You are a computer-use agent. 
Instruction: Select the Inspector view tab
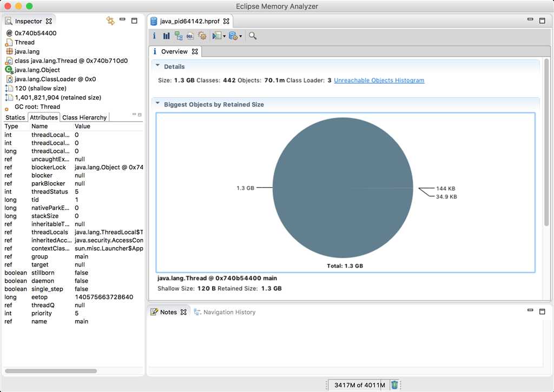[28, 21]
